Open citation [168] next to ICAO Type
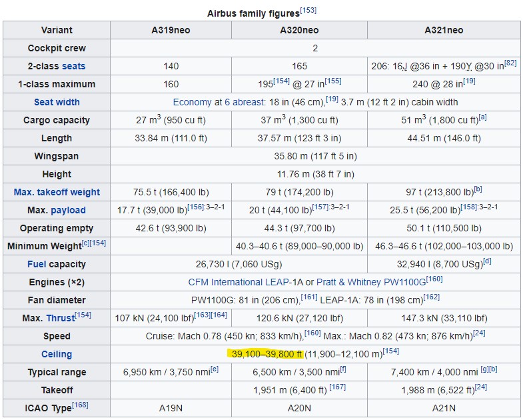Screen dimensions: 525x420 click(80, 405)
